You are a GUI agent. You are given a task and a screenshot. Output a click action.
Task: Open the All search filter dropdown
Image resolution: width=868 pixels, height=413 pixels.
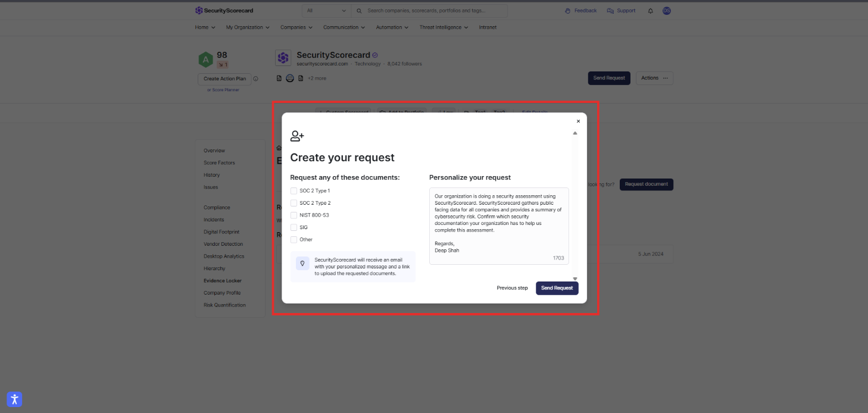(x=326, y=11)
